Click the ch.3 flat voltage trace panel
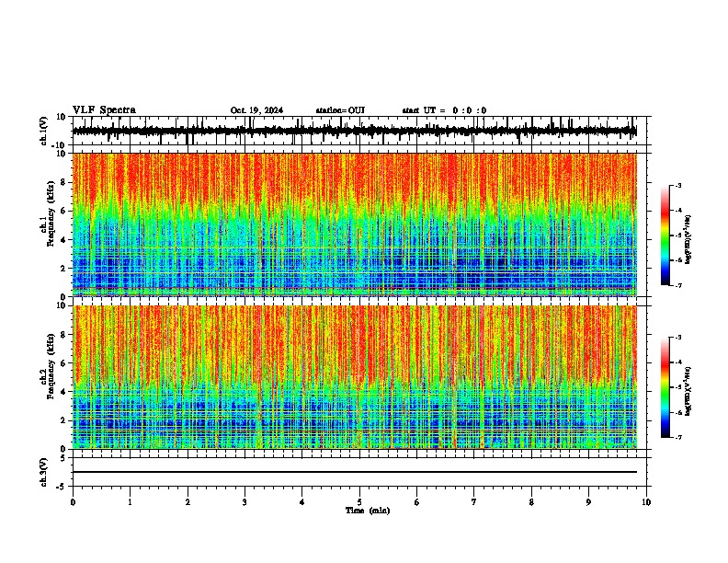 pos(359,472)
